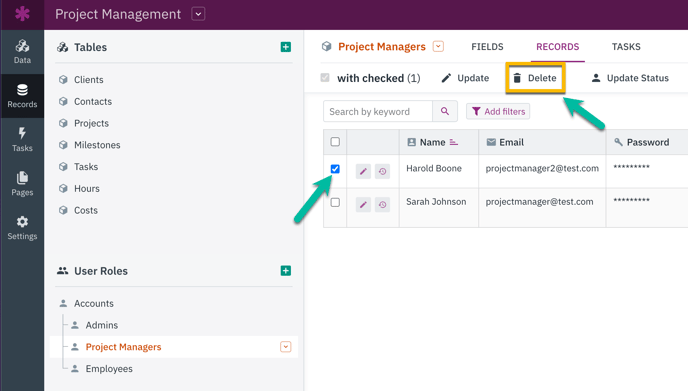Click the cube icon next to Clients
This screenshot has height=391, width=688.
pyautogui.click(x=64, y=79)
